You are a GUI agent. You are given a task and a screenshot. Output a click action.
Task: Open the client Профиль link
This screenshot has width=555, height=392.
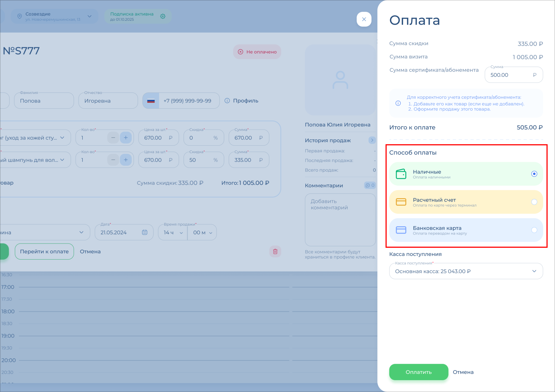[245, 101]
